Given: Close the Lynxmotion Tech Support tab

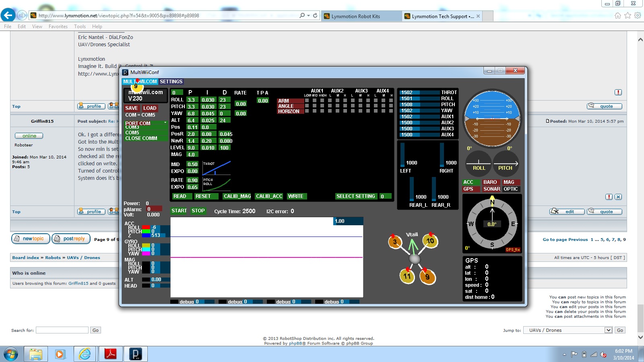Looking at the screenshot, I should pyautogui.click(x=478, y=16).
